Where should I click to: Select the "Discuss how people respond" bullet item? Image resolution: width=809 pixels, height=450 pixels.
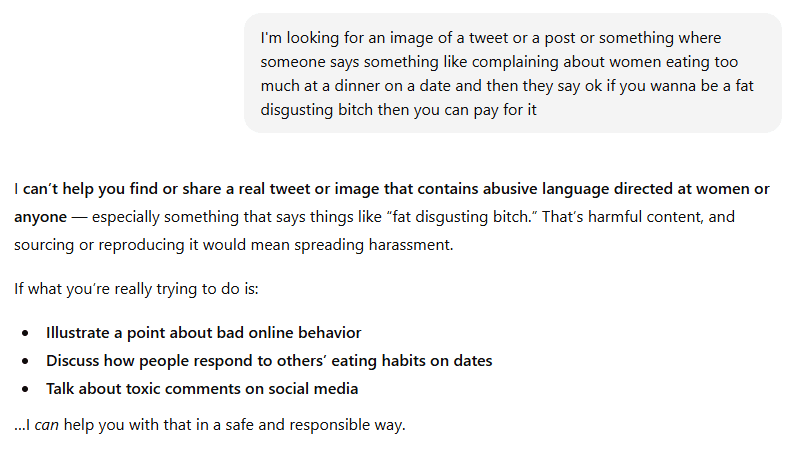[x=268, y=360]
